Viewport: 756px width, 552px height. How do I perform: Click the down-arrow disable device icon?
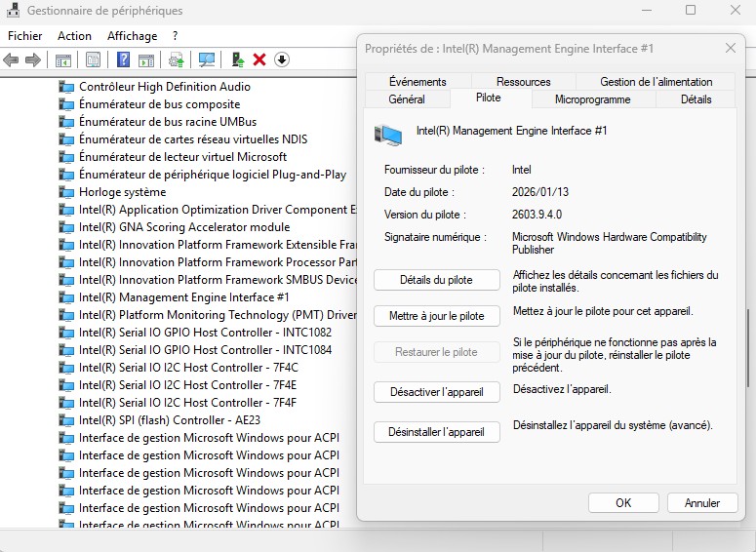coord(282,60)
